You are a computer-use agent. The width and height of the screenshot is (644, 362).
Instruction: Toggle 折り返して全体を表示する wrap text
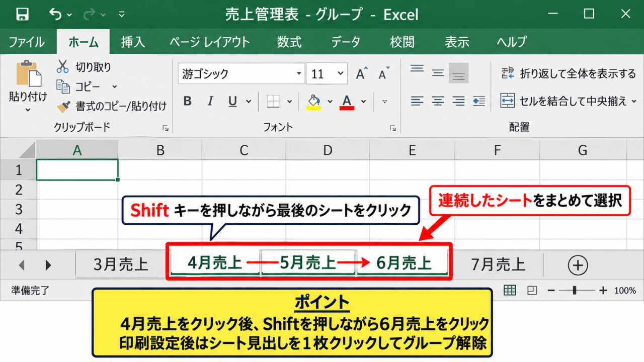[x=569, y=74]
